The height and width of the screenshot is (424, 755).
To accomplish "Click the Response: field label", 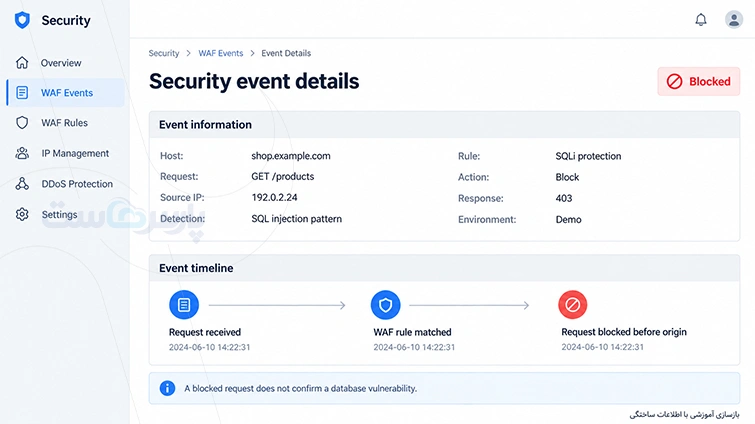I will point(481,198).
